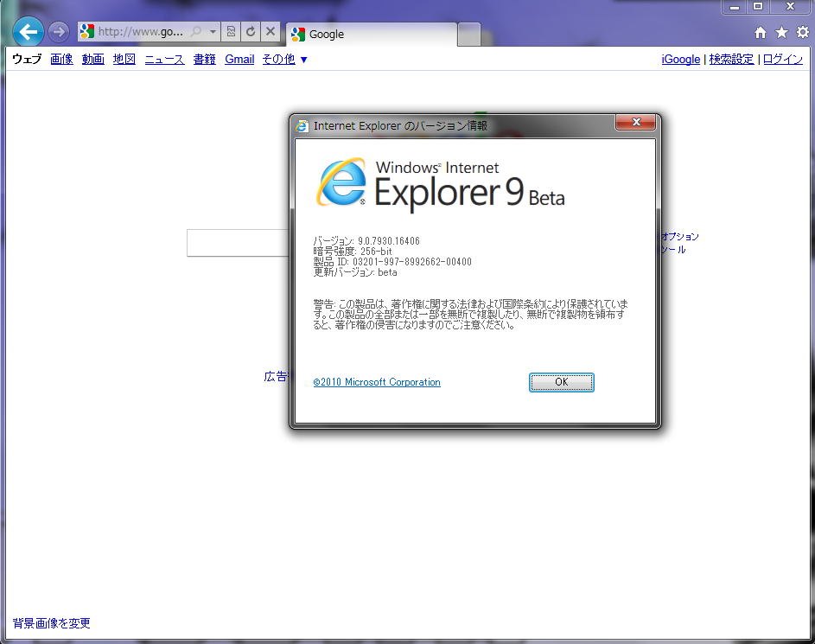Open the 動画 link
Image resolution: width=815 pixels, height=644 pixels.
[x=93, y=60]
